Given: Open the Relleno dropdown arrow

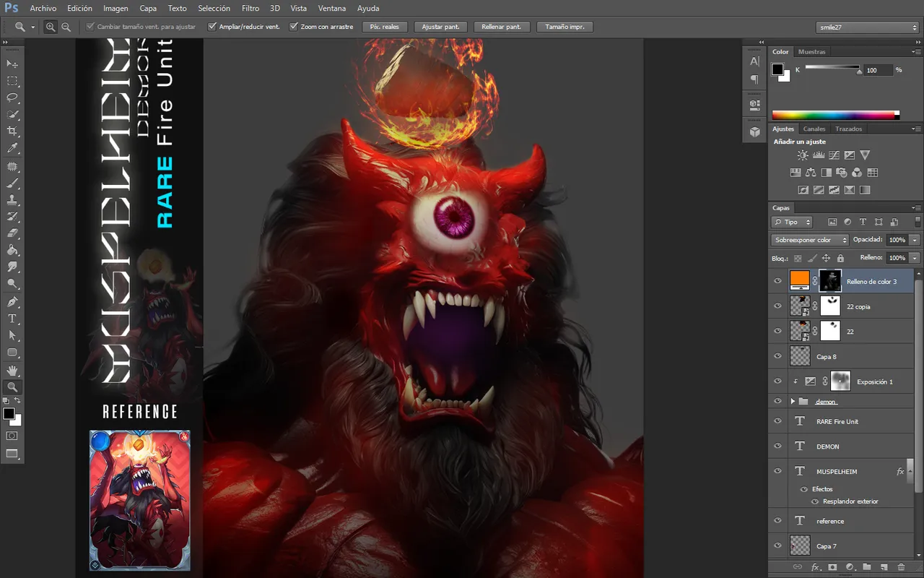Looking at the screenshot, I should (x=915, y=258).
